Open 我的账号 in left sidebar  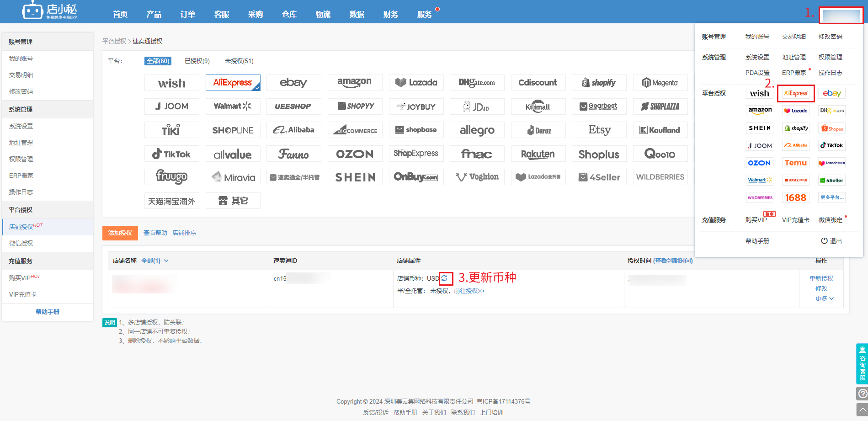(21, 59)
